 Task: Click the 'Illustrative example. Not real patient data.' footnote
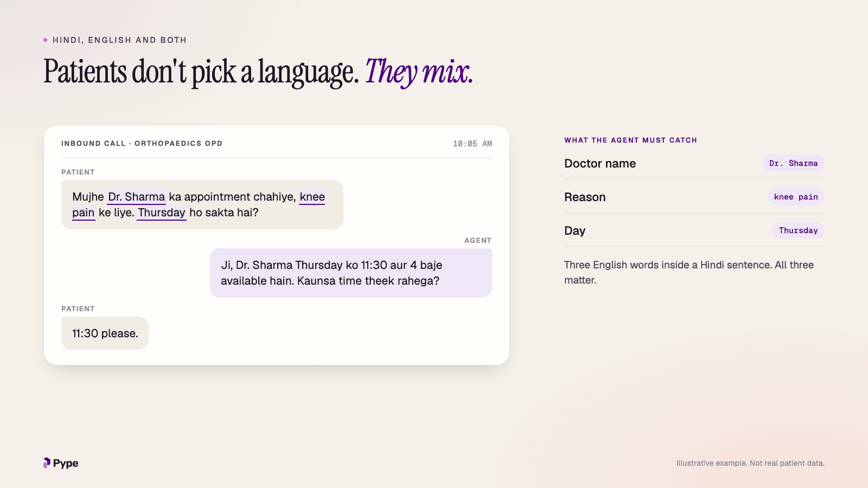click(750, 463)
